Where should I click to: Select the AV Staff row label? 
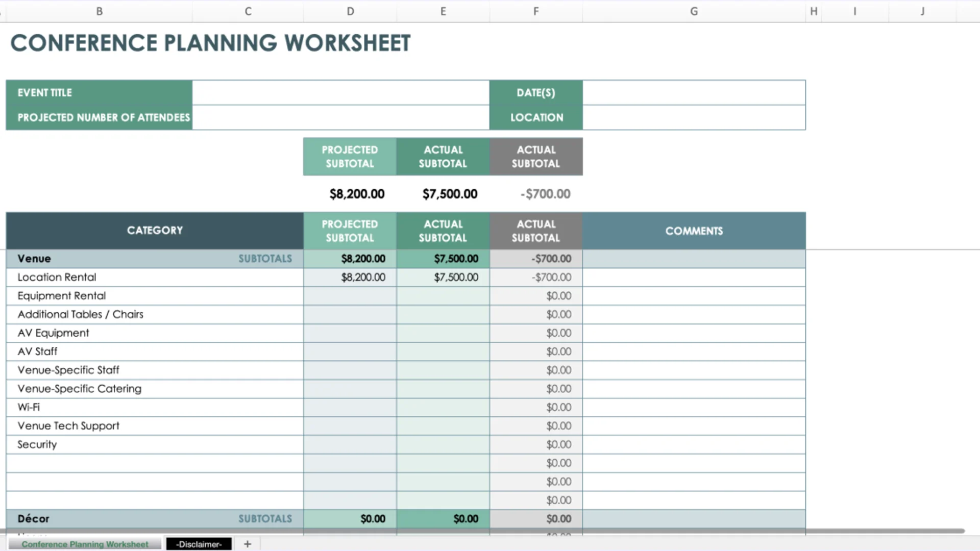pyautogui.click(x=37, y=352)
